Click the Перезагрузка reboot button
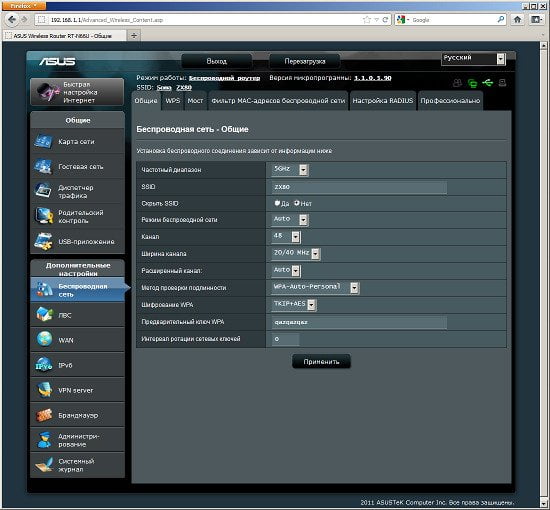This screenshot has height=510, width=550. [304, 61]
